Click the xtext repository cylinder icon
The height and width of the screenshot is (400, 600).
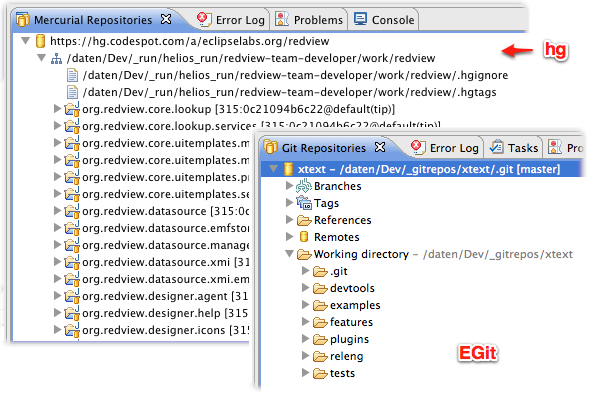coord(289,169)
